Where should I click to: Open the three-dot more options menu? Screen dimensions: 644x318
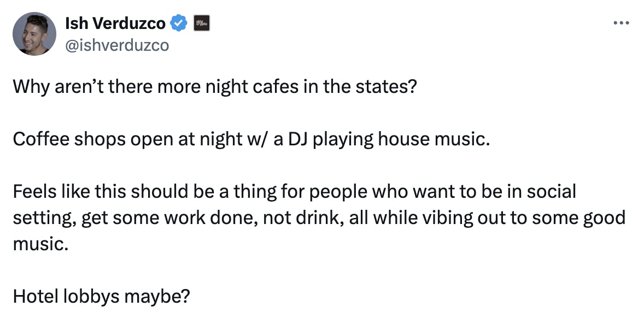click(x=621, y=23)
